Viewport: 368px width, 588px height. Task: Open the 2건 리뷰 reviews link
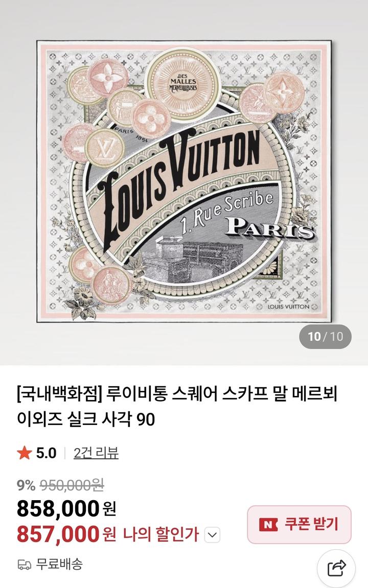point(96,453)
